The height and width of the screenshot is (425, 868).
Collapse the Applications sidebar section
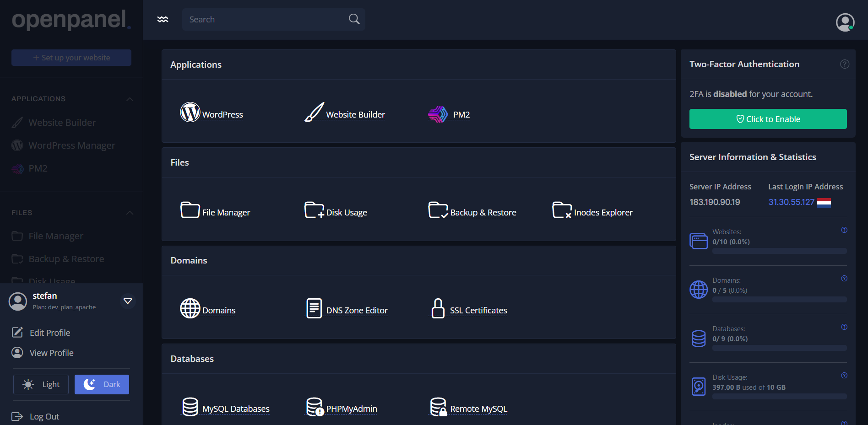point(130,99)
